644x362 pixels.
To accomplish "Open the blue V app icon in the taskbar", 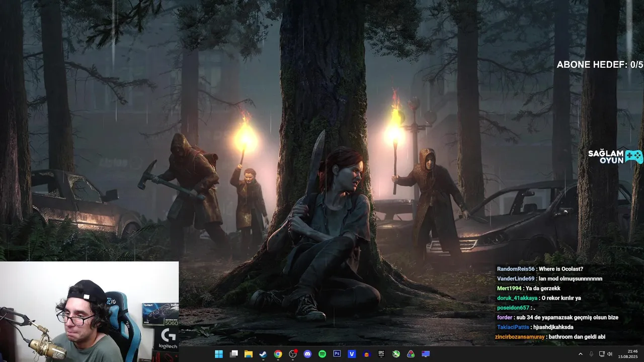I will [x=352, y=354].
